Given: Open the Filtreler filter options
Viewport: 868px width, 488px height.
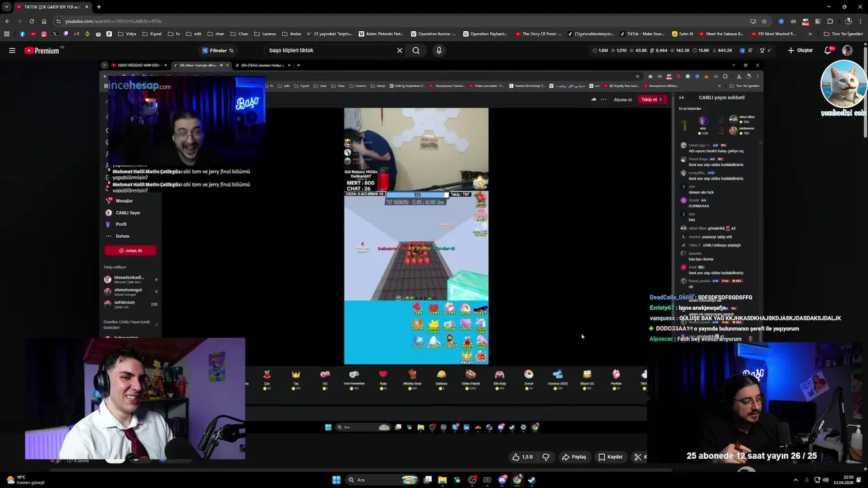Looking at the screenshot, I should (x=218, y=50).
